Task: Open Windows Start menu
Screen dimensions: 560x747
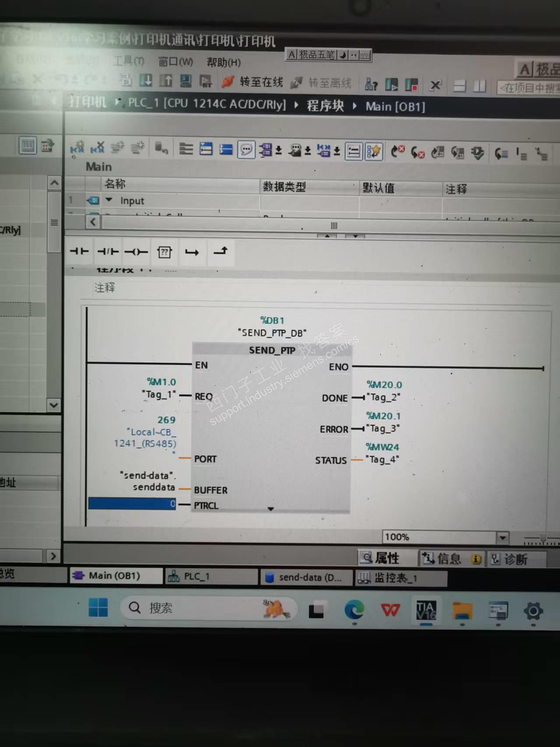Action: coord(98,608)
